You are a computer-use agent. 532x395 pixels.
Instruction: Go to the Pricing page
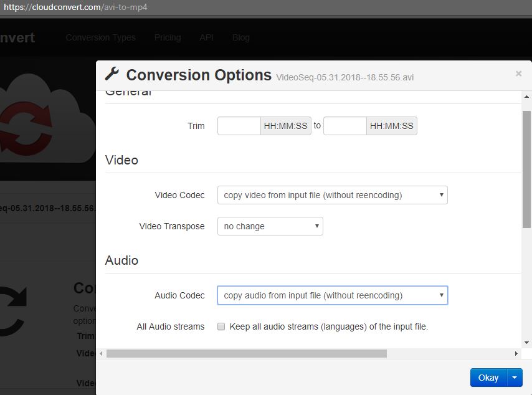pyautogui.click(x=168, y=37)
